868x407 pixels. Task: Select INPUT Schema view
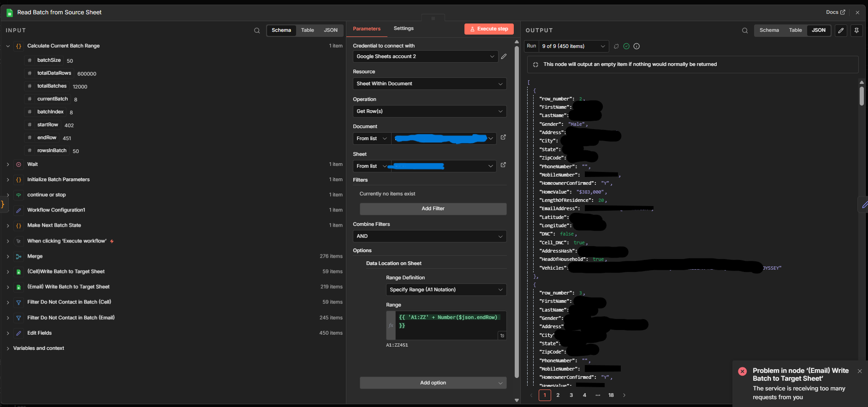coord(281,30)
